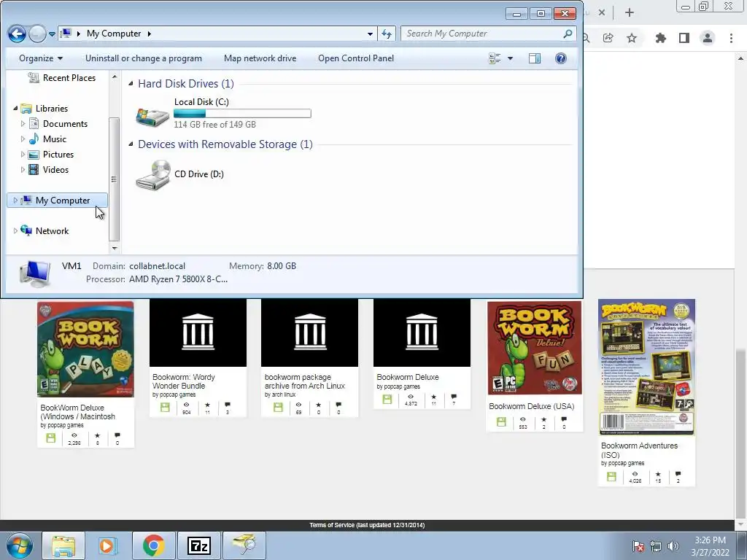Collapse Devices with Removable Storage group
Screen dimensions: 747x560
click(x=131, y=144)
